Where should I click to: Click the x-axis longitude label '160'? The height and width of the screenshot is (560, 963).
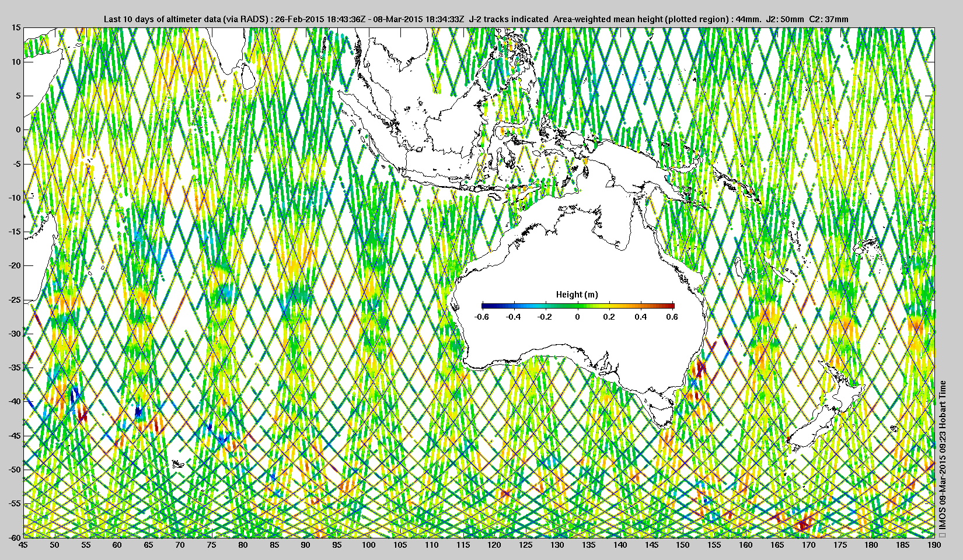[x=745, y=545]
